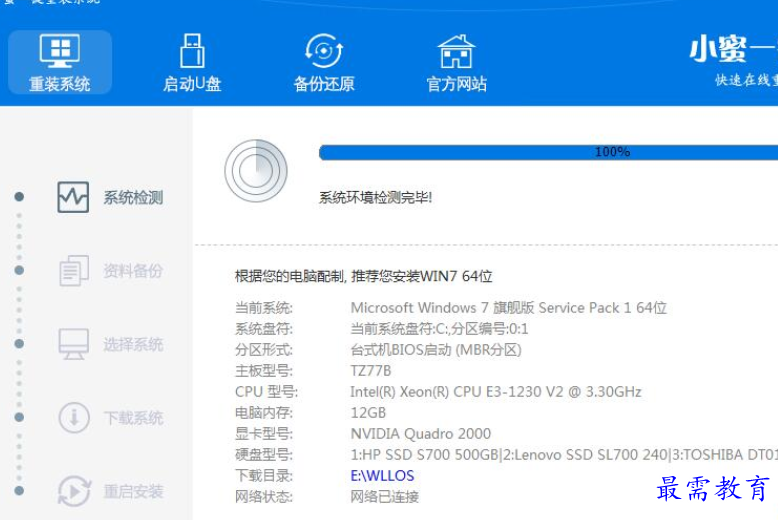Viewport: 778px width, 520px height.
Task: Select the 启动U盘 USB drive icon
Action: click(192, 51)
